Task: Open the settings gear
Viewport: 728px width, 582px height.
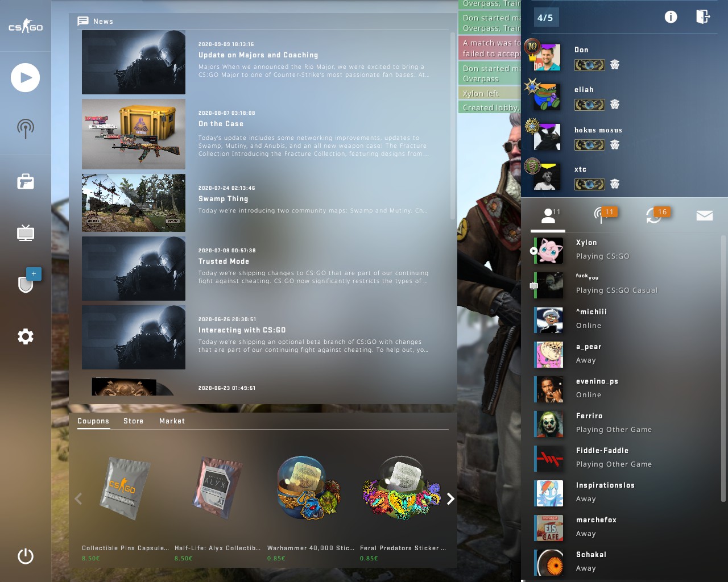Action: (x=26, y=336)
